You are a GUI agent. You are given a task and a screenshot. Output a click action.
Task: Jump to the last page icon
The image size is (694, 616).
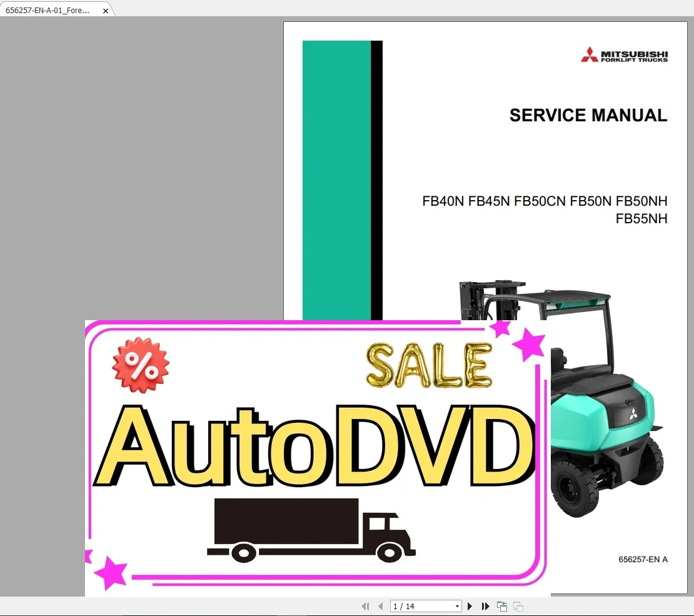[486, 606]
